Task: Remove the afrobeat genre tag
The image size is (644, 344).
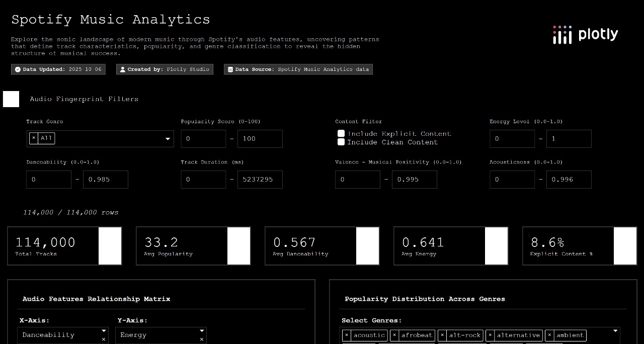Action: pyautogui.click(x=394, y=335)
